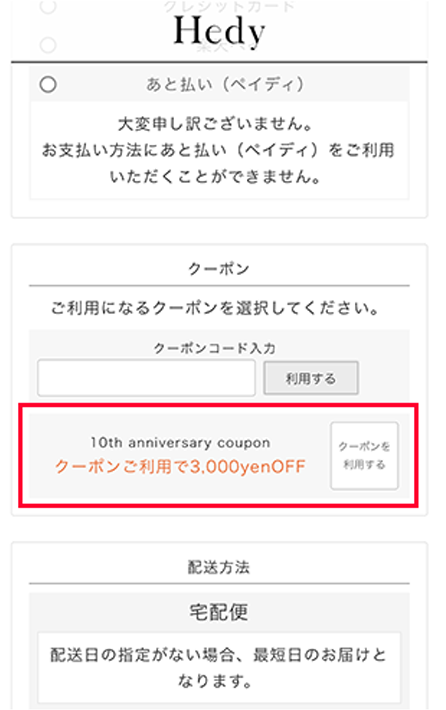Image resolution: width=446 pixels, height=710 pixels.
Task: Click ご利用になるクーポンを選択してください instruction text
Action: [x=216, y=308]
